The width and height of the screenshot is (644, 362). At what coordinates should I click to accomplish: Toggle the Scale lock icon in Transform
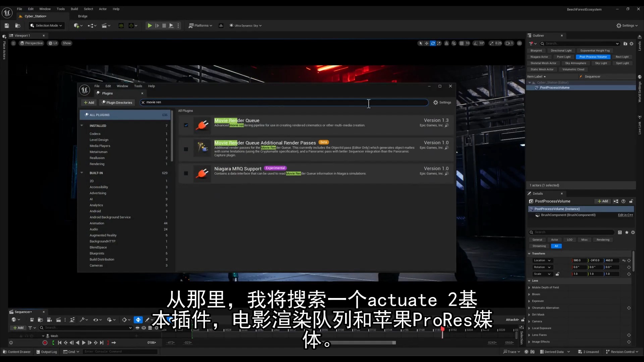tap(557, 274)
